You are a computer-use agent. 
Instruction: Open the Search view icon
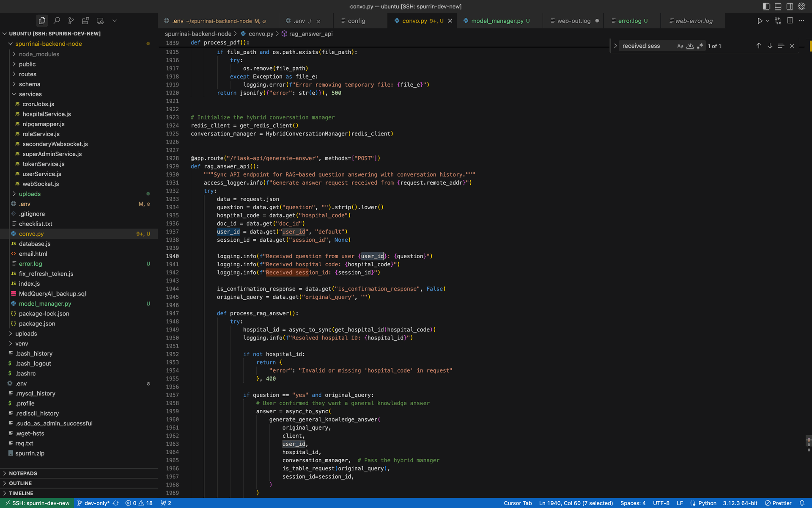click(57, 21)
